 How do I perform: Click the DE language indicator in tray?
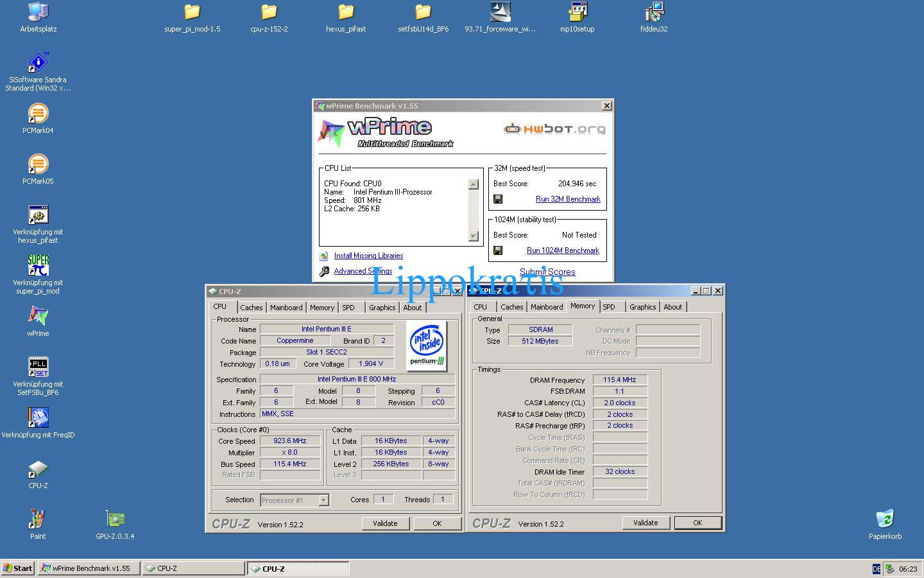(877, 569)
